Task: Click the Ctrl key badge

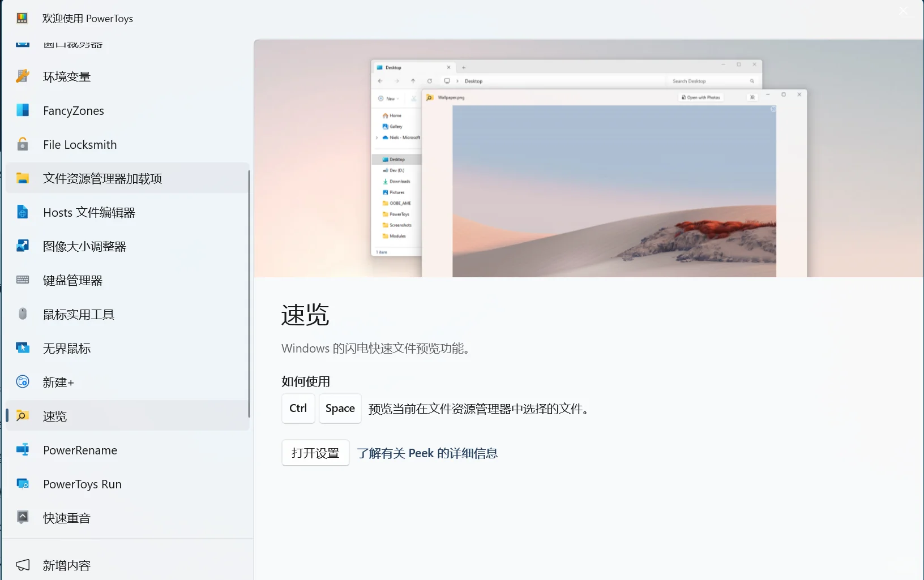Action: (298, 409)
